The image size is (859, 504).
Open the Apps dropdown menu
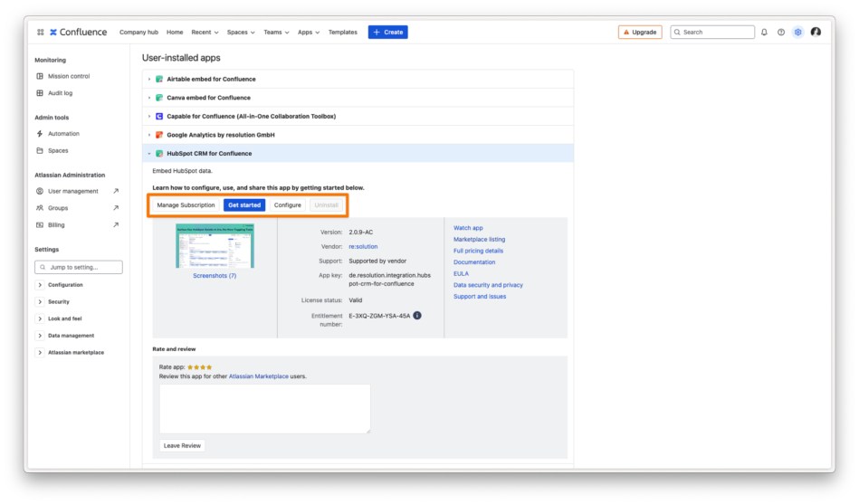coord(309,33)
